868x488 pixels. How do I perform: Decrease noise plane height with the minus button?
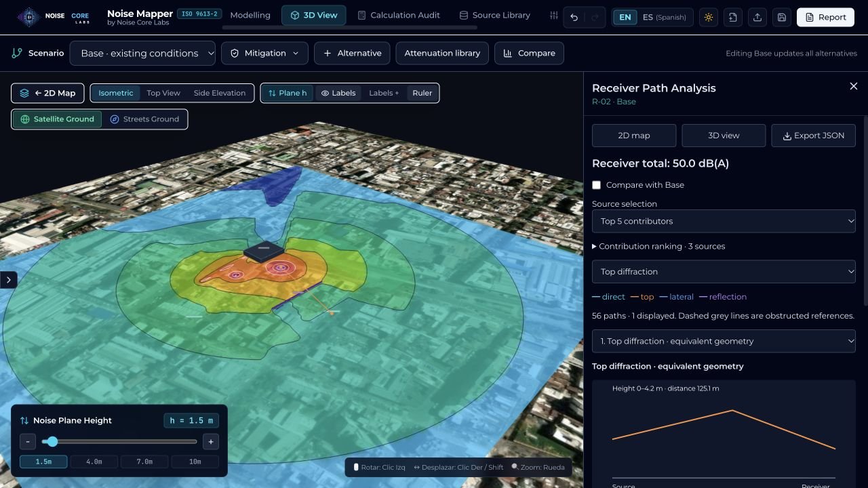[x=28, y=442]
